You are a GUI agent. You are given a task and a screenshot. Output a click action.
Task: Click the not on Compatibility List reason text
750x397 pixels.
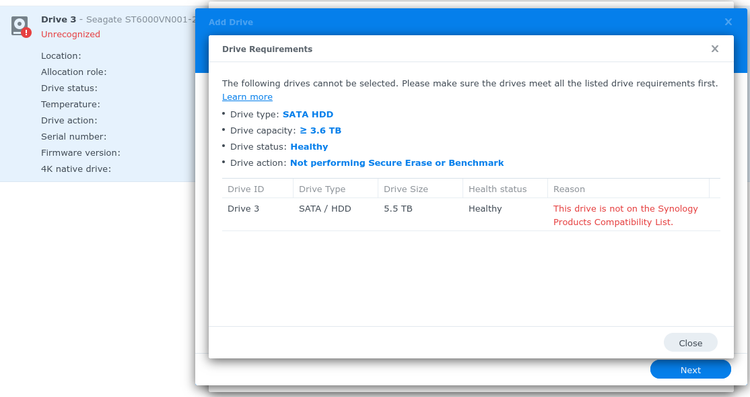(x=626, y=215)
